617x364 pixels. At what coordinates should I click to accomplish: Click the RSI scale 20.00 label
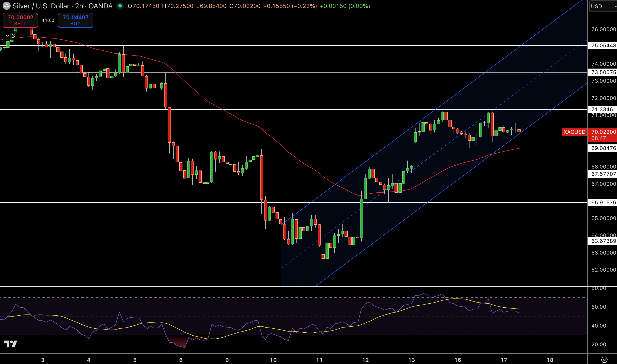click(x=599, y=345)
